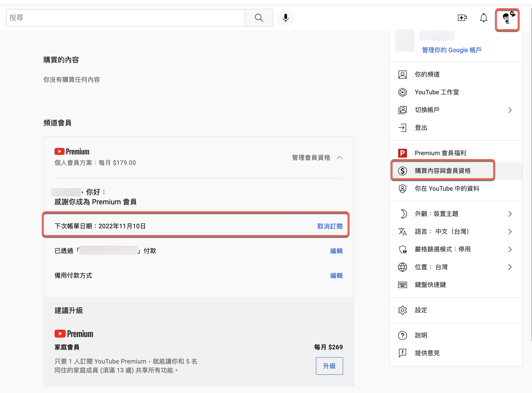The image size is (532, 393).
Task: Open 鍵盤快速鍵 keyboard shortcuts
Action: coord(430,285)
